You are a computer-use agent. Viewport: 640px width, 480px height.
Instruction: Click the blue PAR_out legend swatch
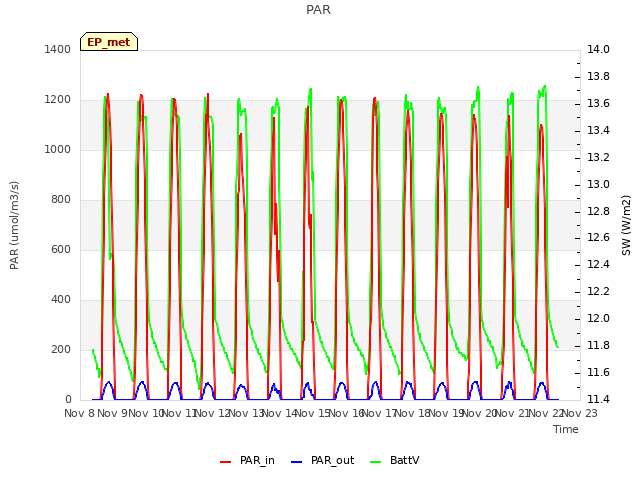[296, 462]
